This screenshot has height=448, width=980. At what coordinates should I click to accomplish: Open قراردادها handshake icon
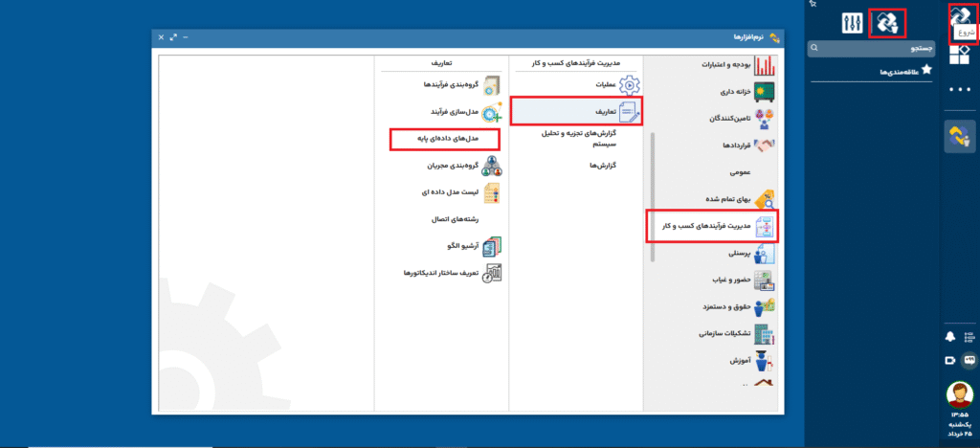click(765, 146)
